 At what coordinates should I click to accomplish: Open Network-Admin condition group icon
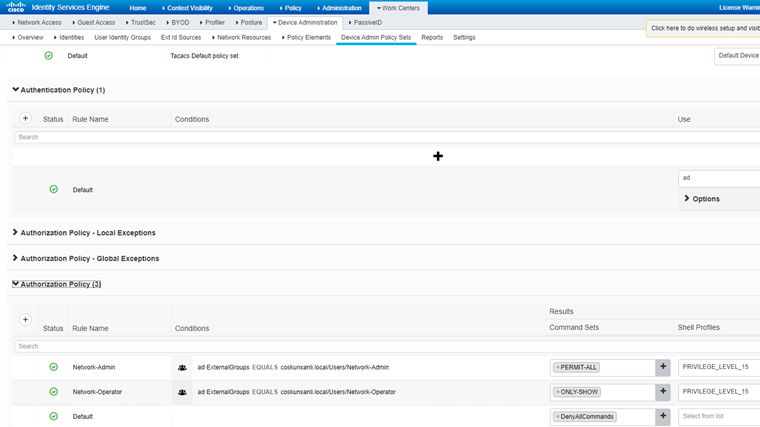pyautogui.click(x=182, y=367)
